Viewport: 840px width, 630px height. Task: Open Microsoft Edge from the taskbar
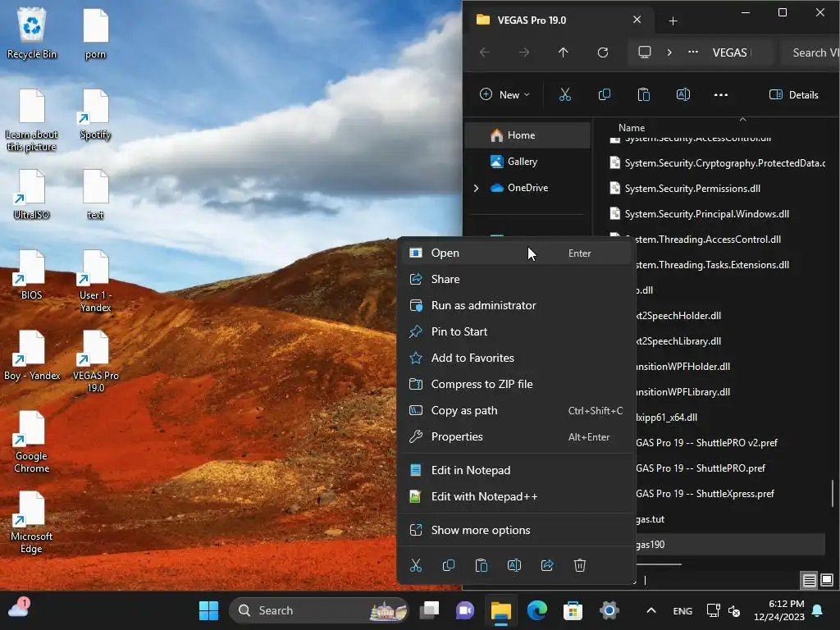(536, 610)
